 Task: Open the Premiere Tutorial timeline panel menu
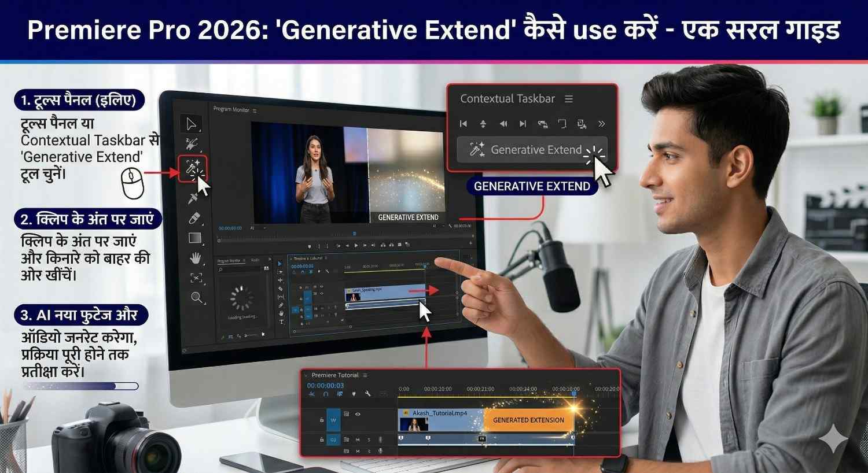click(x=365, y=375)
